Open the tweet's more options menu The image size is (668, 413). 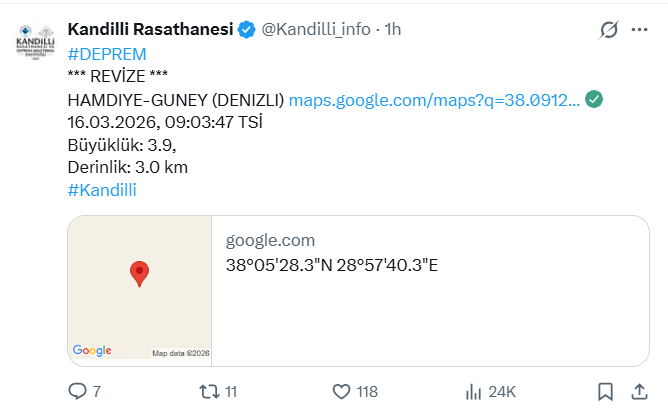[x=637, y=30]
